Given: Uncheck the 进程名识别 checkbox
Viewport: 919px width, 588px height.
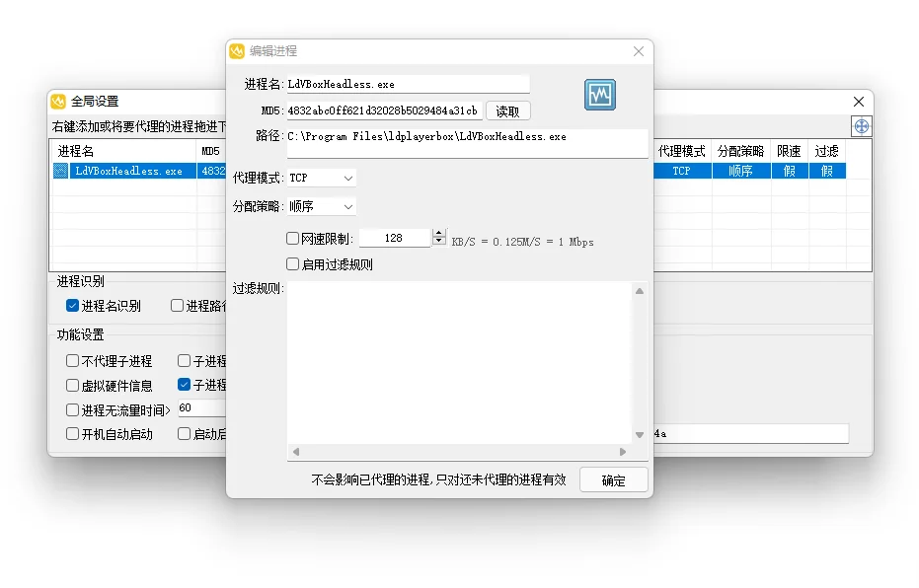Looking at the screenshot, I should tap(72, 305).
